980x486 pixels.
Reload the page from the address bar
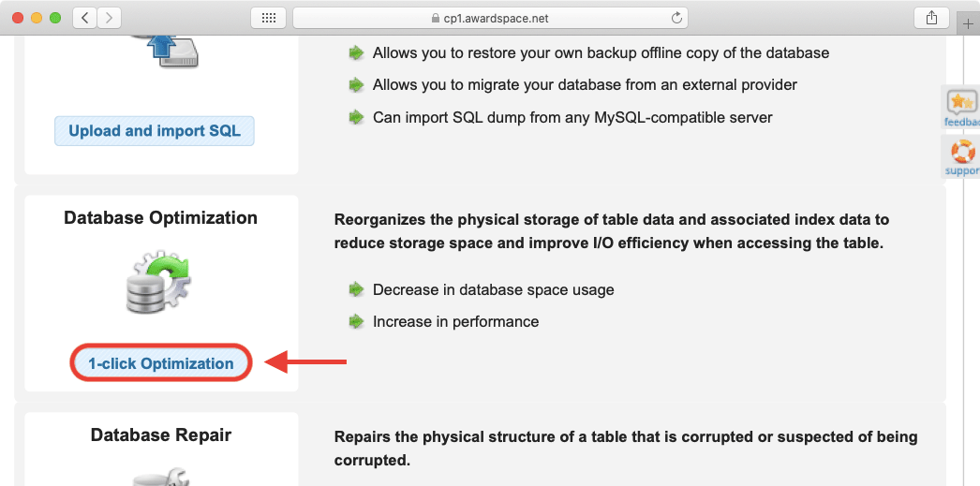pyautogui.click(x=676, y=18)
